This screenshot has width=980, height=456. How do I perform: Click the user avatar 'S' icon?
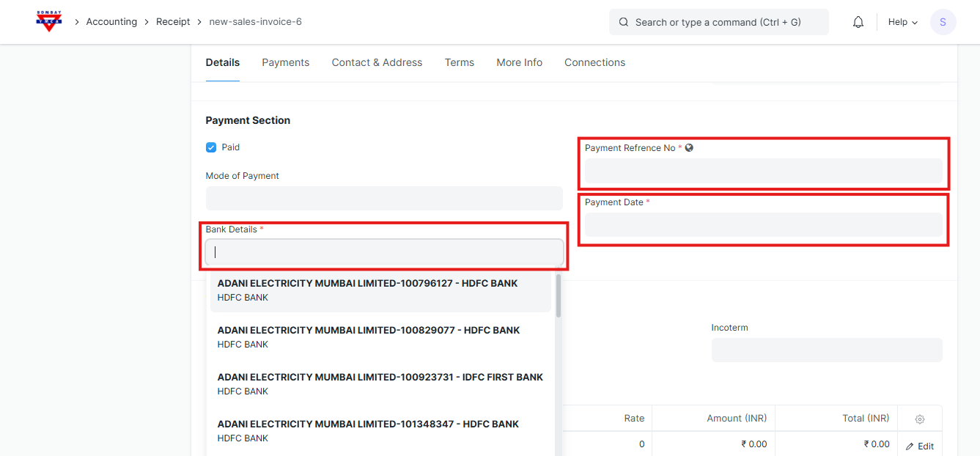(943, 22)
